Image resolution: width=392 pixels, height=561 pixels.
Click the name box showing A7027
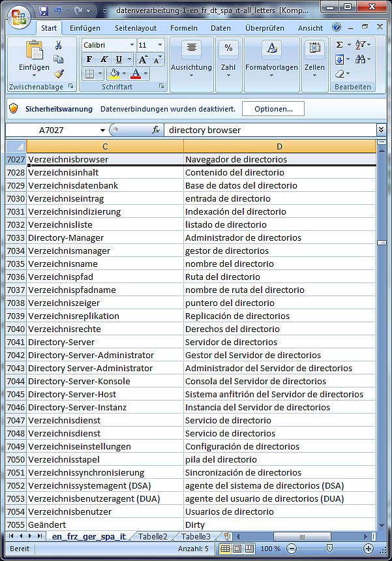tap(52, 130)
